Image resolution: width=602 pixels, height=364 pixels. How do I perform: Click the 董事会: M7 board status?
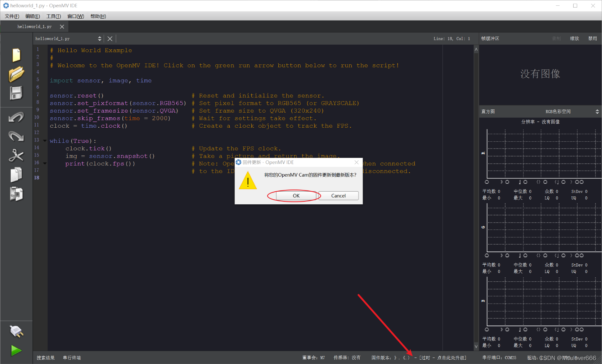[x=314, y=358]
